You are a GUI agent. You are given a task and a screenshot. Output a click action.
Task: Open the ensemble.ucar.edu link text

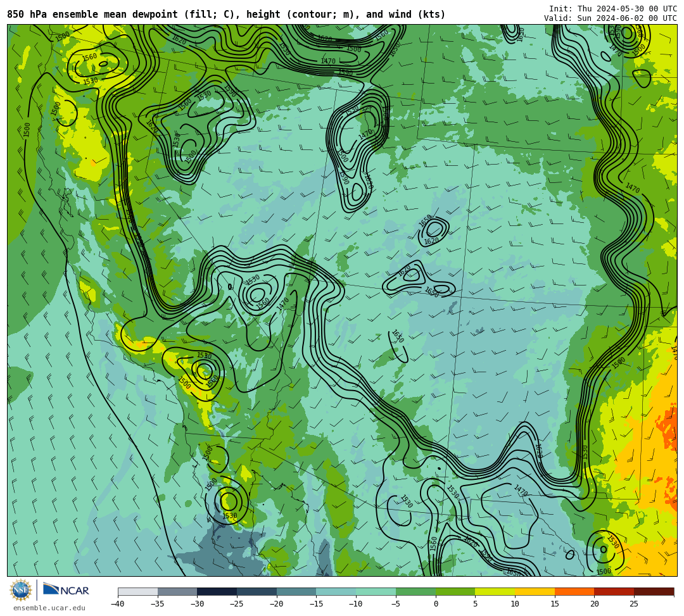pos(49,608)
